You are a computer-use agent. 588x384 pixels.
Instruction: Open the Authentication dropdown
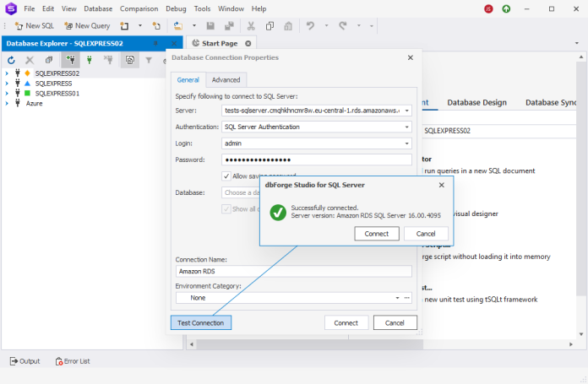click(406, 127)
